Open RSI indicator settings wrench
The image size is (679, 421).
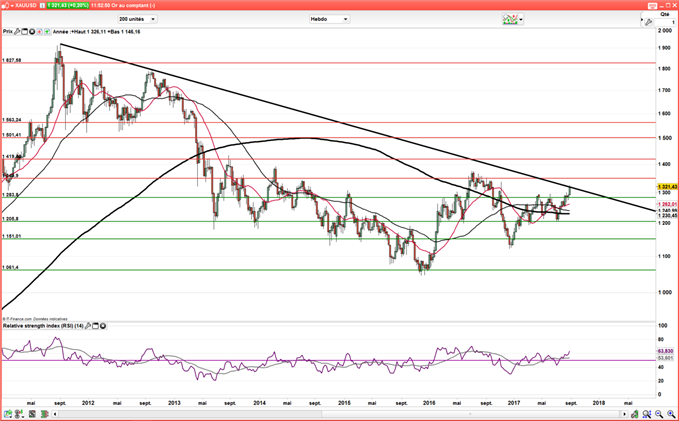coord(88,326)
